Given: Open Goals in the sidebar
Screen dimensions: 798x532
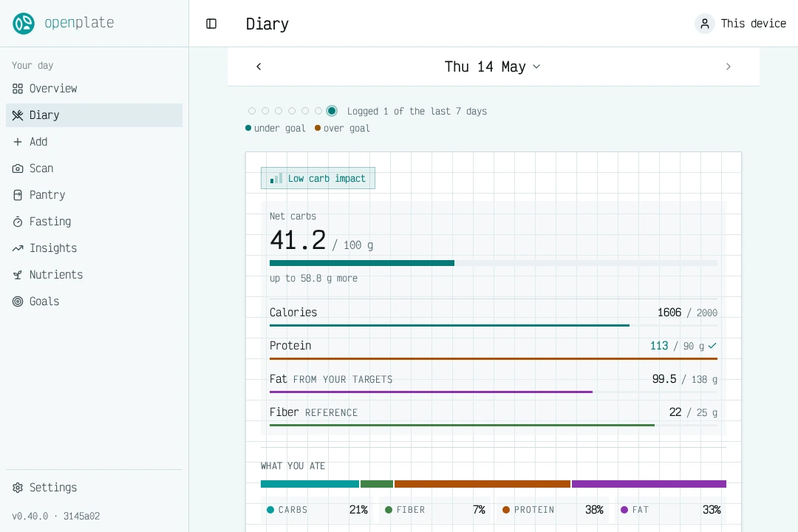Looking at the screenshot, I should (x=94, y=301).
